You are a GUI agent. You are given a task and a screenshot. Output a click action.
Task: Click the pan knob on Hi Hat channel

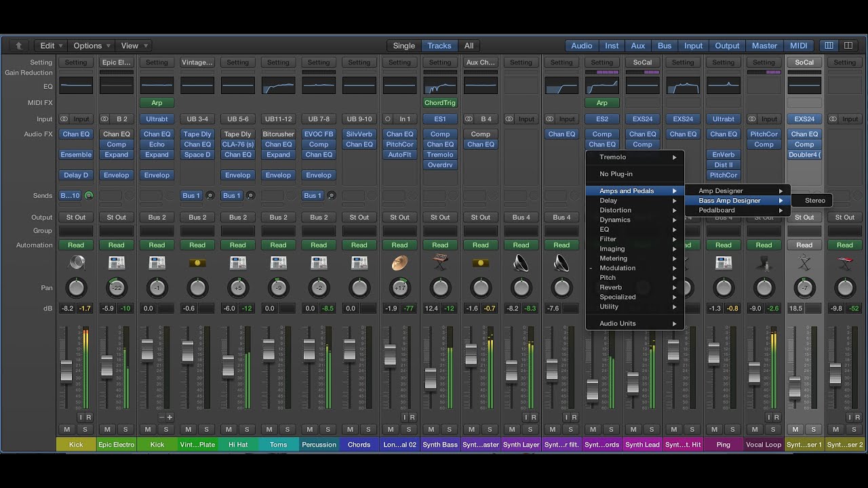point(238,288)
